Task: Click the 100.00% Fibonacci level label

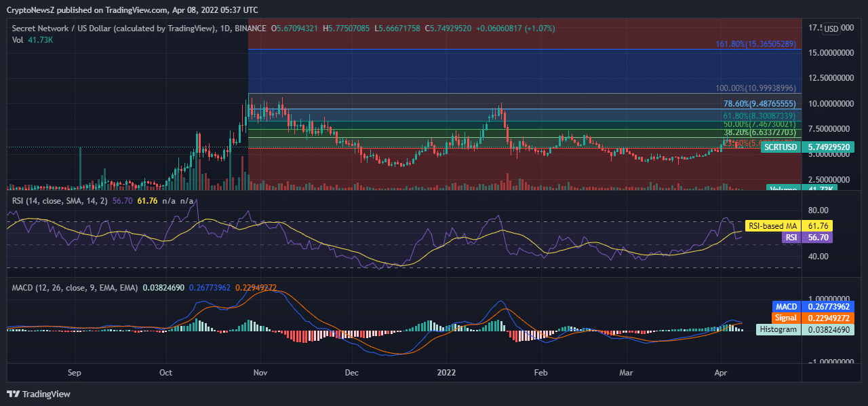Action: (756, 88)
